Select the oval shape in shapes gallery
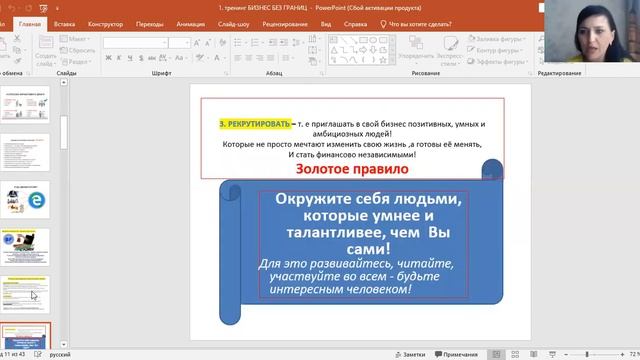The width and height of the screenshot is (640, 360). tap(373, 40)
